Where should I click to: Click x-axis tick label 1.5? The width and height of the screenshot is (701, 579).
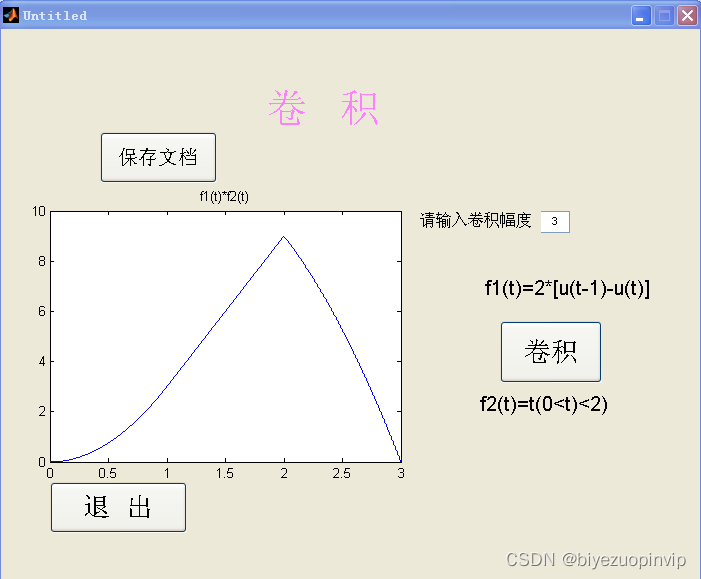(224, 473)
